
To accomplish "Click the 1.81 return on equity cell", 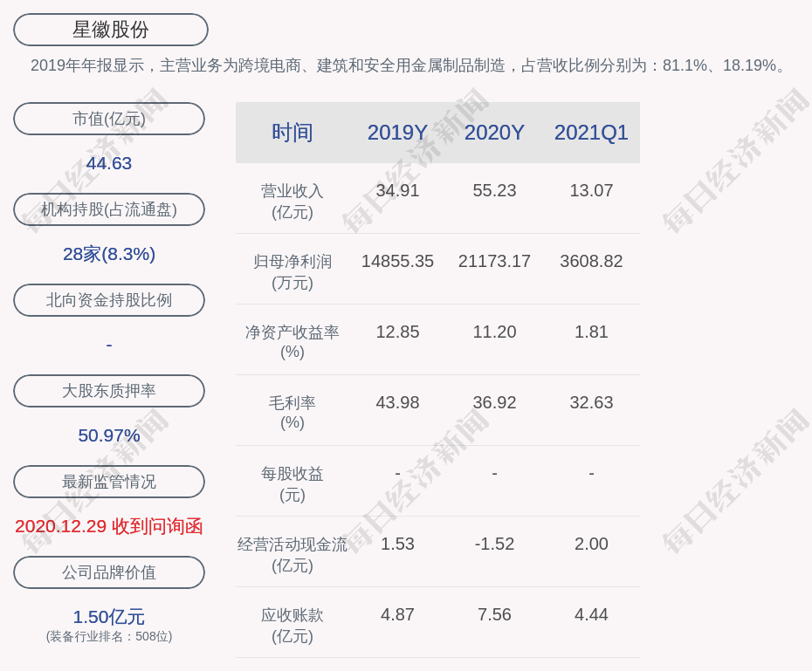I will [x=591, y=332].
